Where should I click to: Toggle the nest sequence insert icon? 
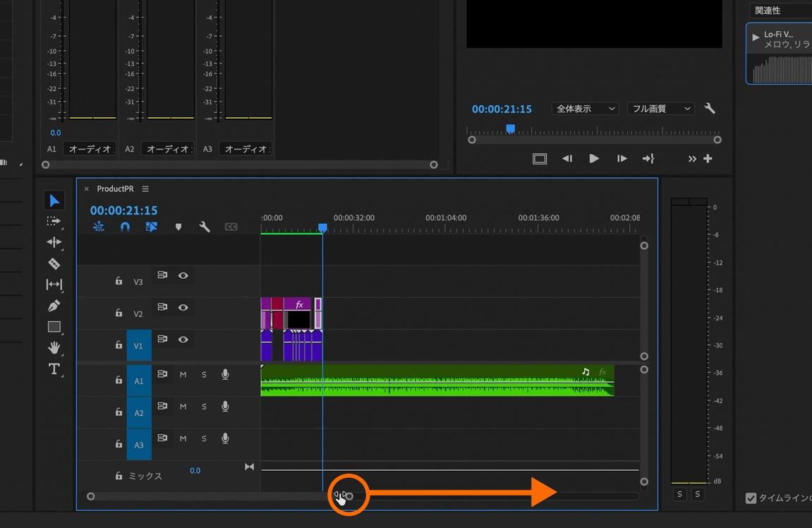(x=98, y=227)
